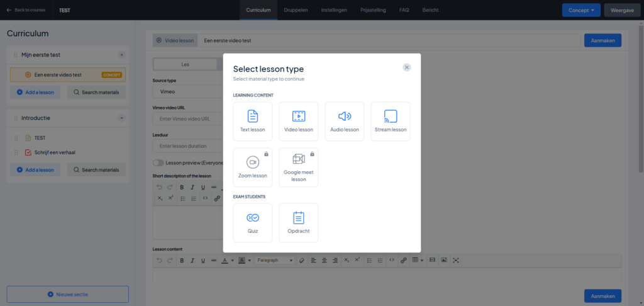Viewport: 644px width, 306px height.
Task: Choose the Text lesson type card
Action: [253, 122]
